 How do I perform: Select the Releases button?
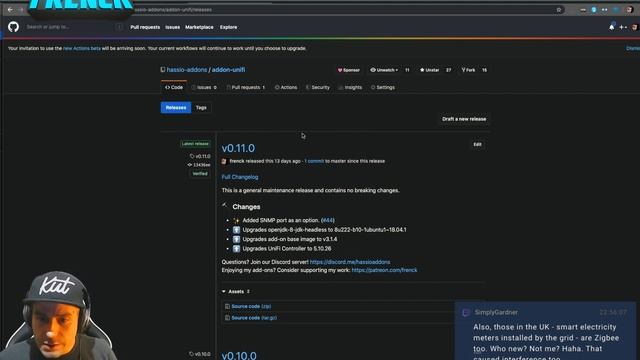coord(176,108)
